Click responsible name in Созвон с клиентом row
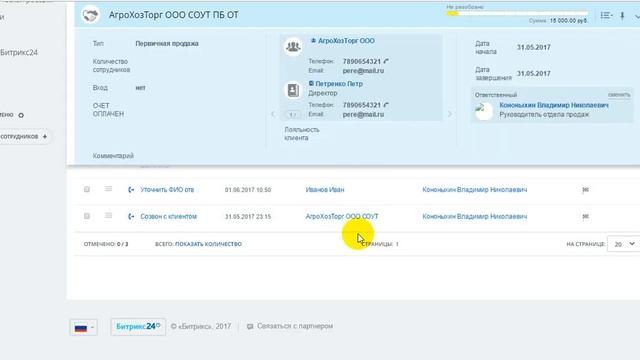Screen dimensions: 640x360 475,216
